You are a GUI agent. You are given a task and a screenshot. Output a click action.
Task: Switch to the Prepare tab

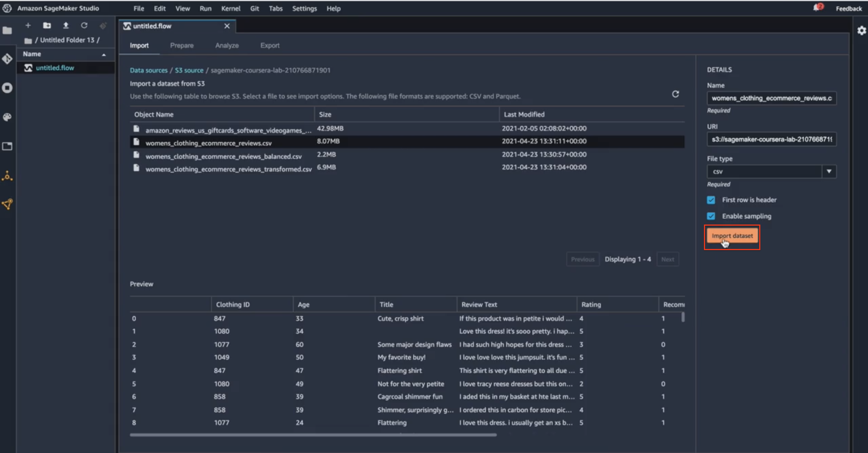[182, 45]
